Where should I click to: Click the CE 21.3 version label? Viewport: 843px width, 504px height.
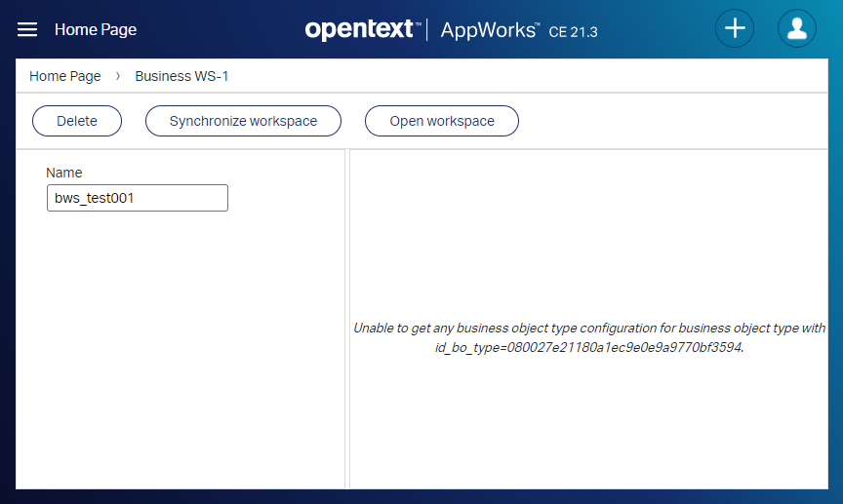[573, 32]
